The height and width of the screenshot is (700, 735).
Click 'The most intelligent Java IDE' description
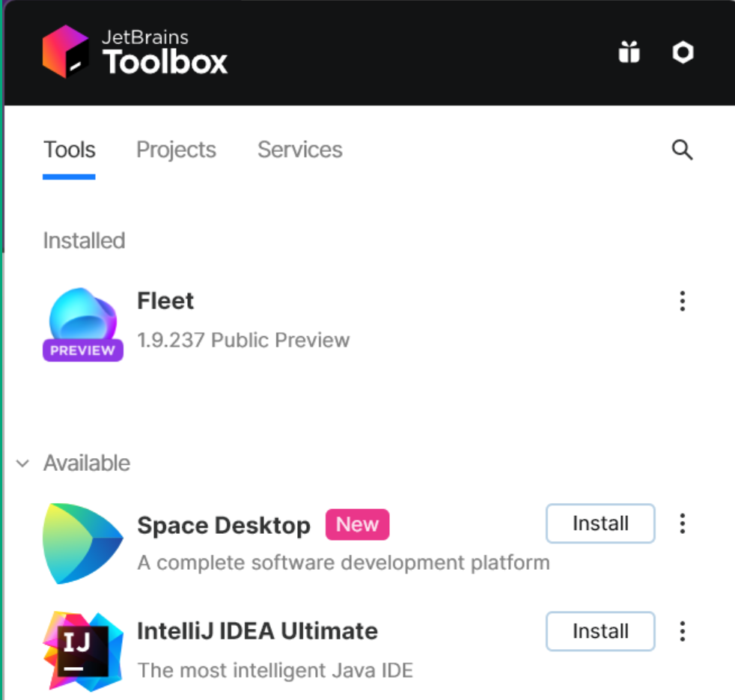(275, 671)
